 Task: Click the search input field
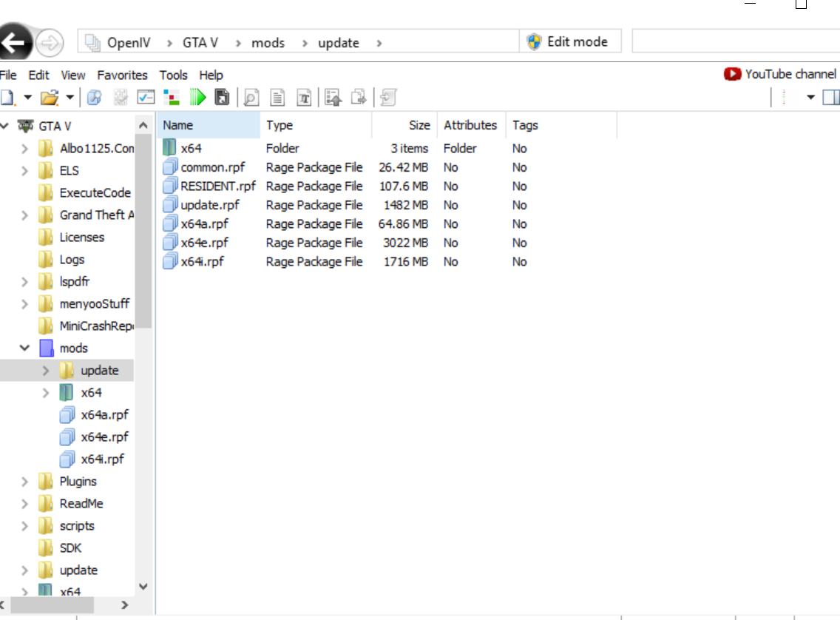click(736, 41)
